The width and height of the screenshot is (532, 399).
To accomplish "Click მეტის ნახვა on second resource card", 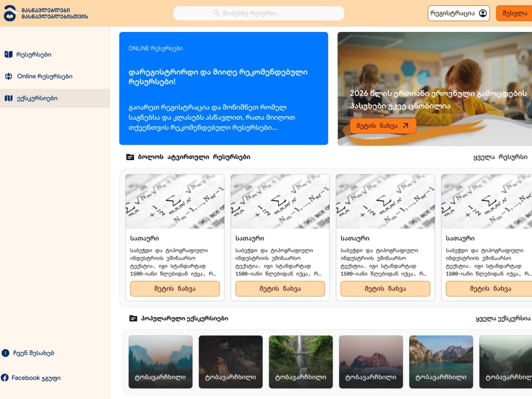I will pyautogui.click(x=280, y=289).
